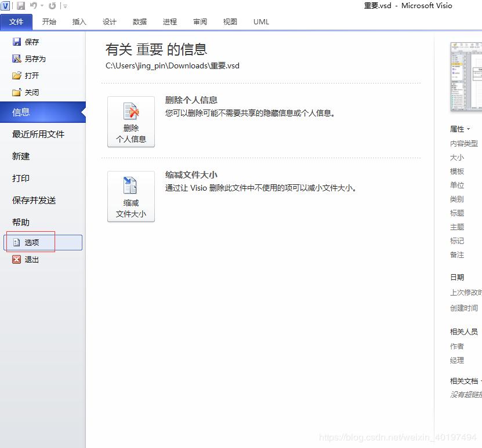The image size is (482, 448).
Task: Open the 审阅 ribbon tab
Action: click(200, 21)
